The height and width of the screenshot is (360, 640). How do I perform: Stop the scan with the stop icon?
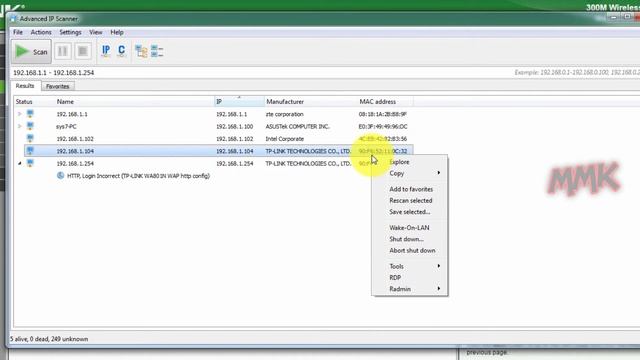pyautogui.click(x=83, y=51)
